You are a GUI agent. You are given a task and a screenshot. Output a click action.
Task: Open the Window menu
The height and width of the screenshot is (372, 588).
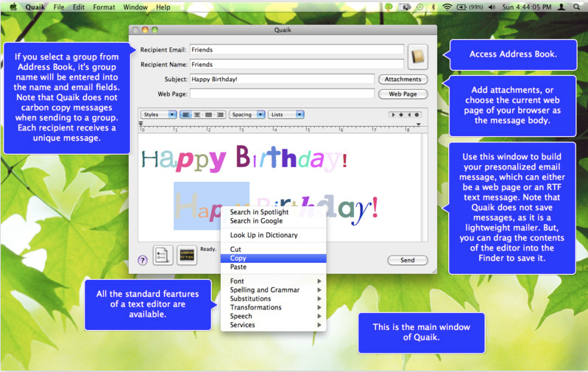point(135,7)
